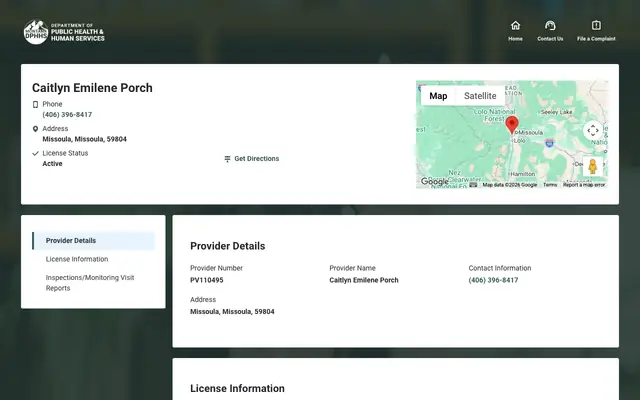Click the DPHHS mountain logo
640x400 pixels.
click(36, 32)
